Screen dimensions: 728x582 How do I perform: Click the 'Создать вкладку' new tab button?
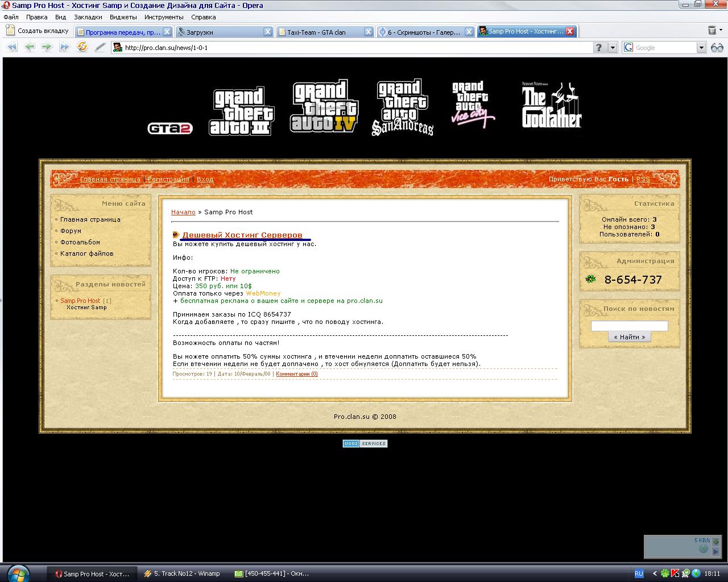(37, 31)
